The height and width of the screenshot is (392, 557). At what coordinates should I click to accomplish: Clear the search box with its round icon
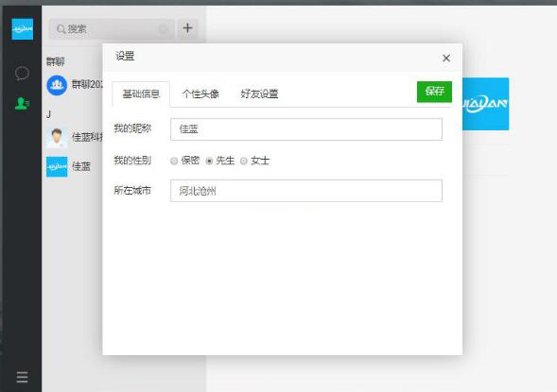coord(164,29)
